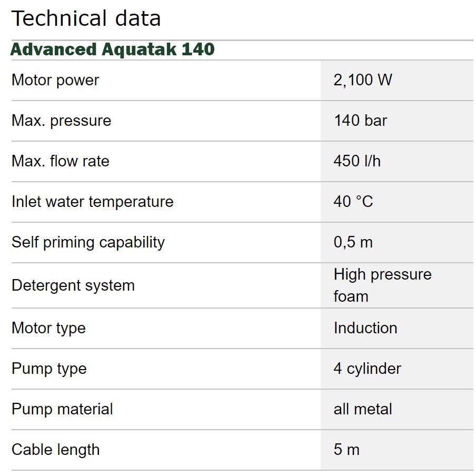
Task: Click the Pump type label
Action: [x=49, y=369]
